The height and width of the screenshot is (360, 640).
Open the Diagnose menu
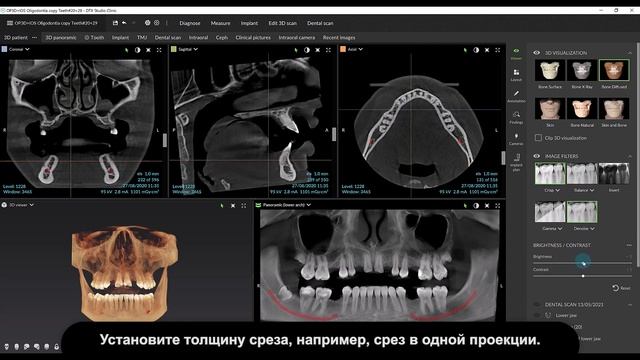[190, 23]
